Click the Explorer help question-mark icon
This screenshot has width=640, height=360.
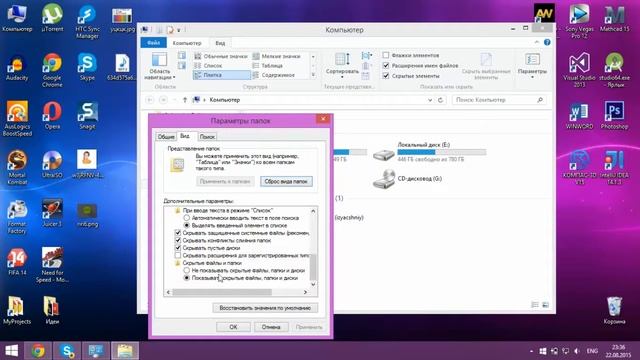point(547,42)
